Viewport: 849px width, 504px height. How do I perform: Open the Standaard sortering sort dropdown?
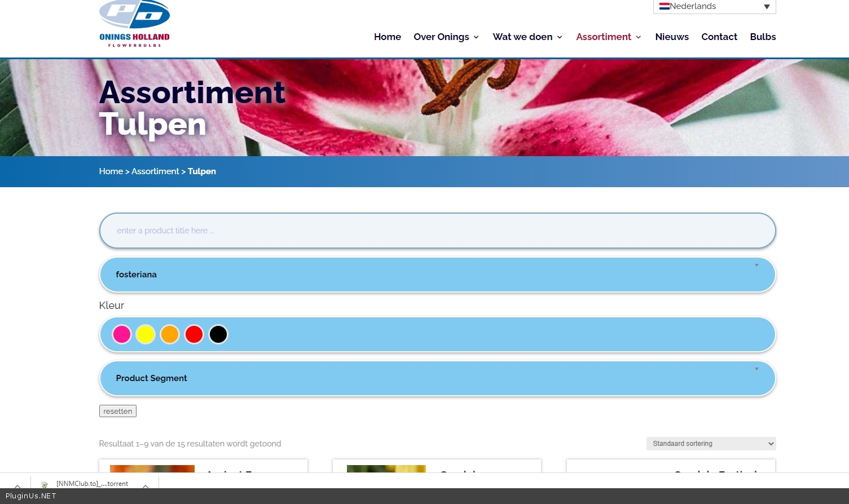click(x=711, y=444)
